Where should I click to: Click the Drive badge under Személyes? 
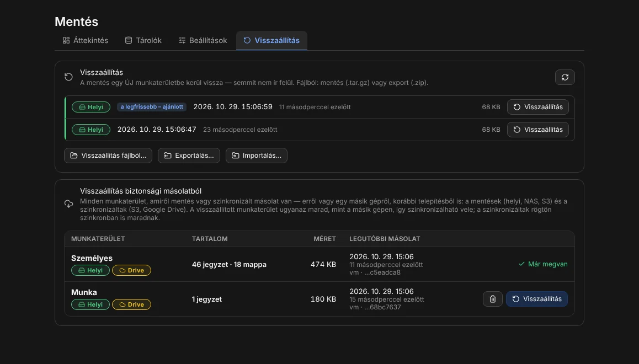pyautogui.click(x=132, y=270)
